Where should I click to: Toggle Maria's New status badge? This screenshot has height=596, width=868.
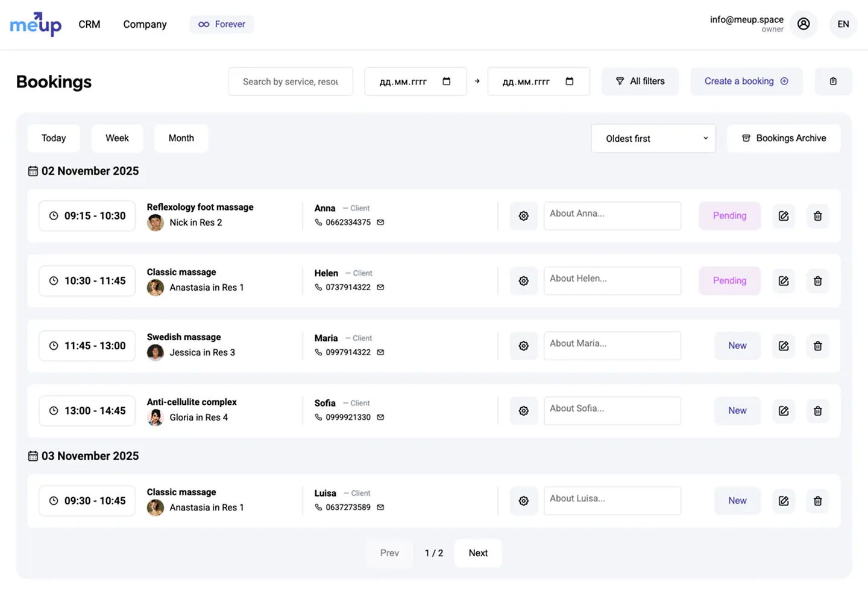(737, 346)
